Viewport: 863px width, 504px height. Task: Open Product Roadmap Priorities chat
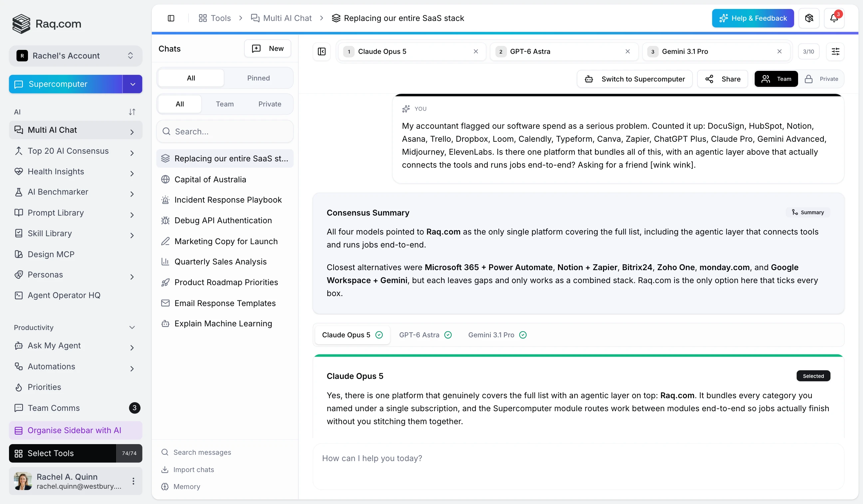pos(225,282)
